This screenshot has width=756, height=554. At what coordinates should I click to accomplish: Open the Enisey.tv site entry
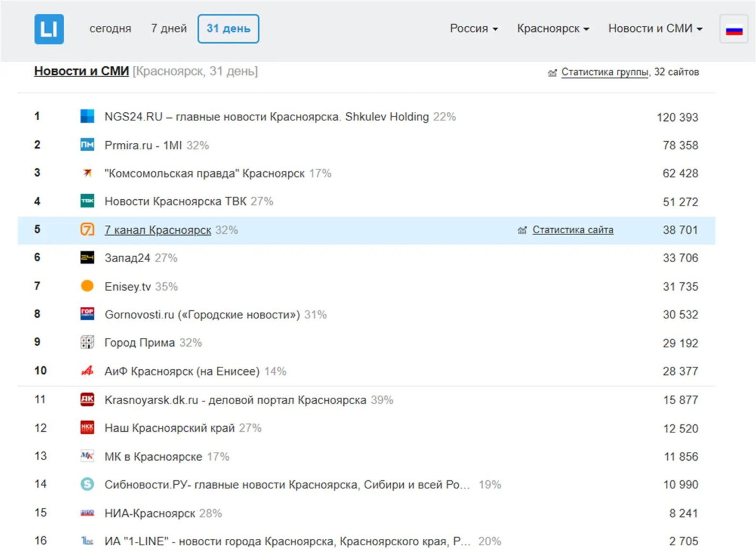tap(128, 286)
